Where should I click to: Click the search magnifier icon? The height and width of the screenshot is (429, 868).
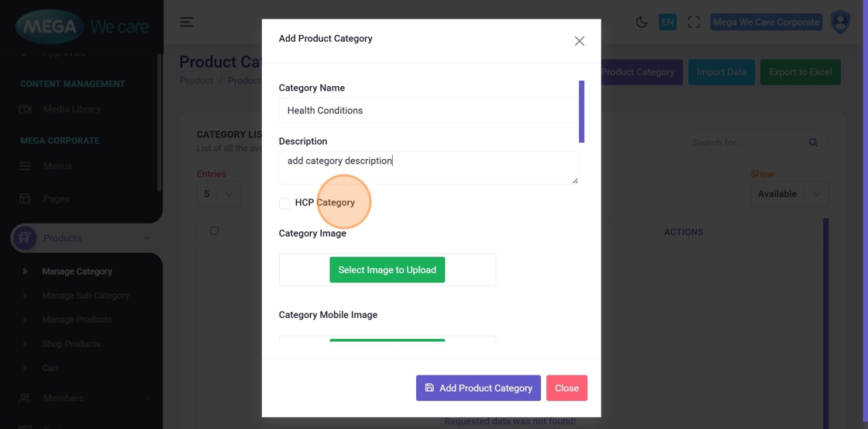[x=813, y=143]
